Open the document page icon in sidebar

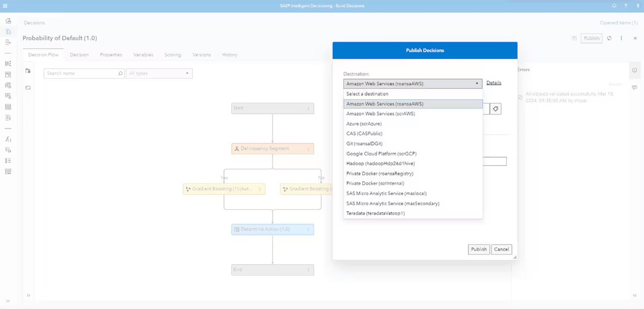pos(8,117)
